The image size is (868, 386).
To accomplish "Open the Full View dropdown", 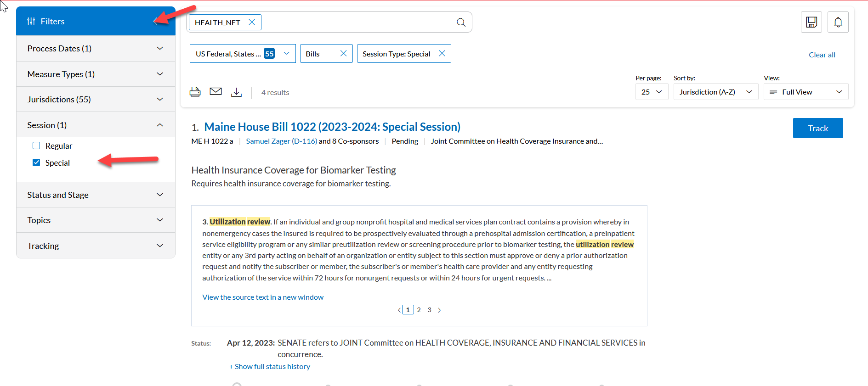I will click(x=806, y=92).
